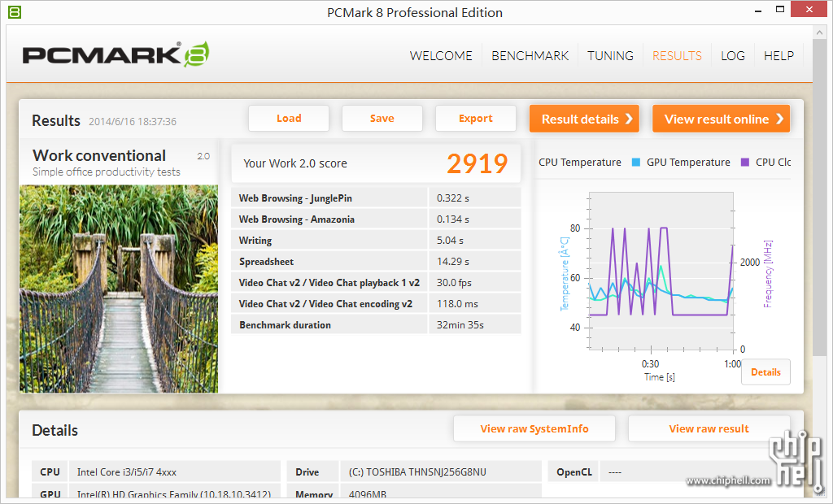The width and height of the screenshot is (833, 504).
Task: Close the PCMark 8 window
Action: coord(809,9)
